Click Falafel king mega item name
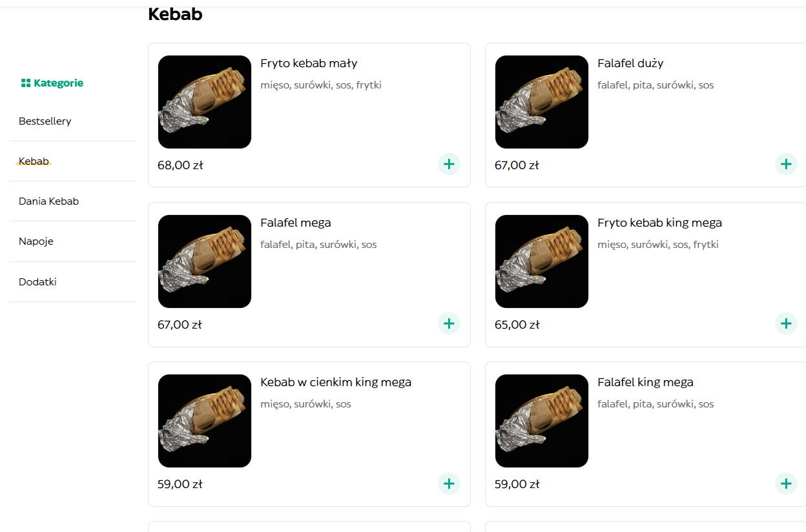This screenshot has height=532, width=806. 645,382
